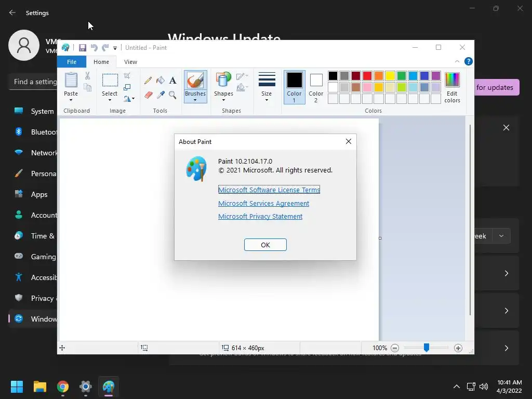Click zoom out minus button in status bar
Viewport: 532px width, 399px height.
coord(395,348)
